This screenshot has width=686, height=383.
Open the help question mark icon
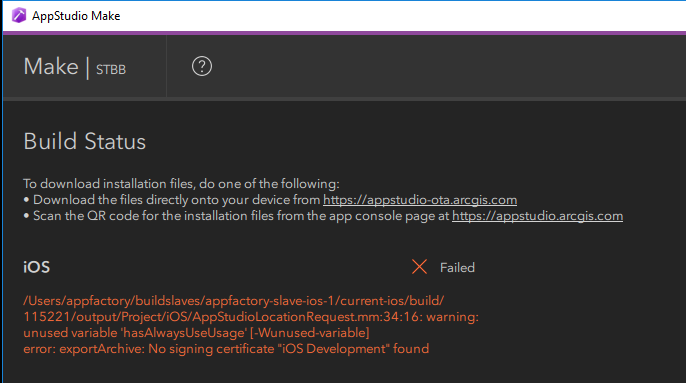pos(202,67)
